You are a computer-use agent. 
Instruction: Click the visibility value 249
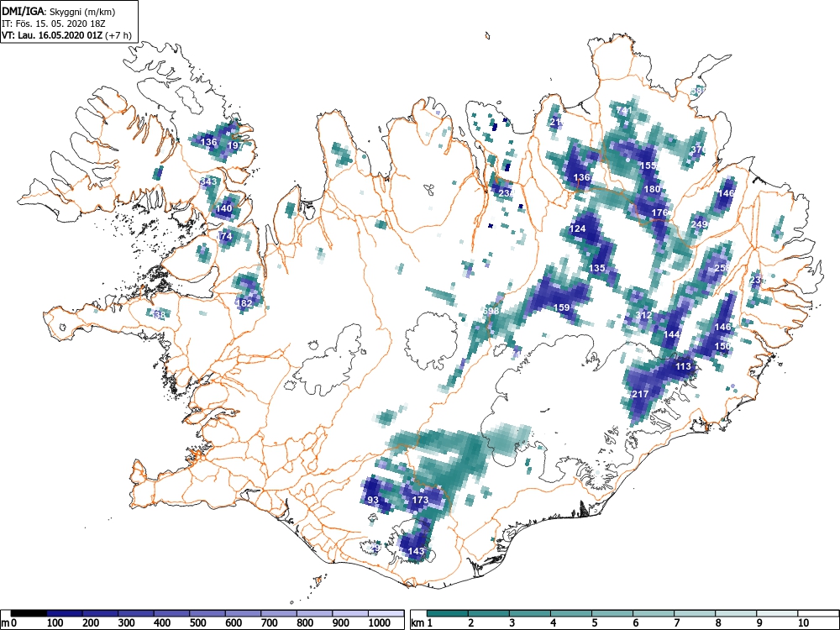click(699, 225)
